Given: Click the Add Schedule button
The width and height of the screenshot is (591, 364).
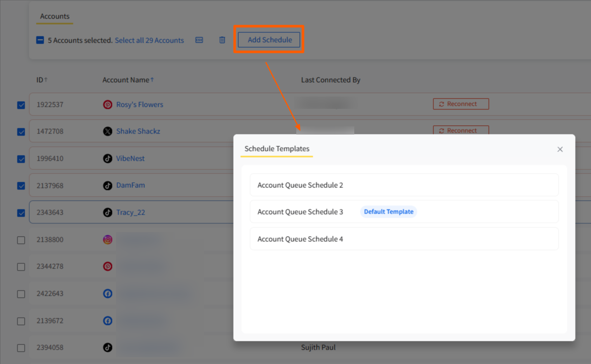Looking at the screenshot, I should [269, 40].
